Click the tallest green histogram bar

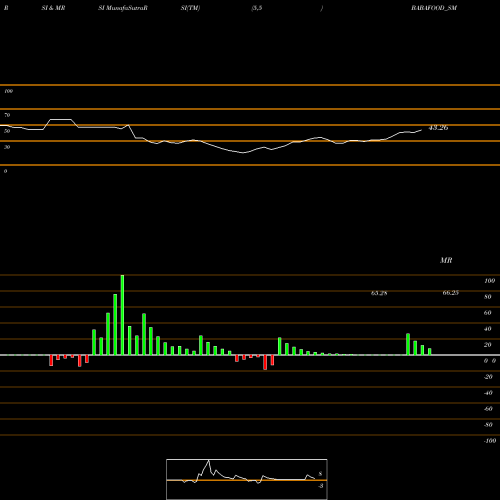click(x=122, y=315)
